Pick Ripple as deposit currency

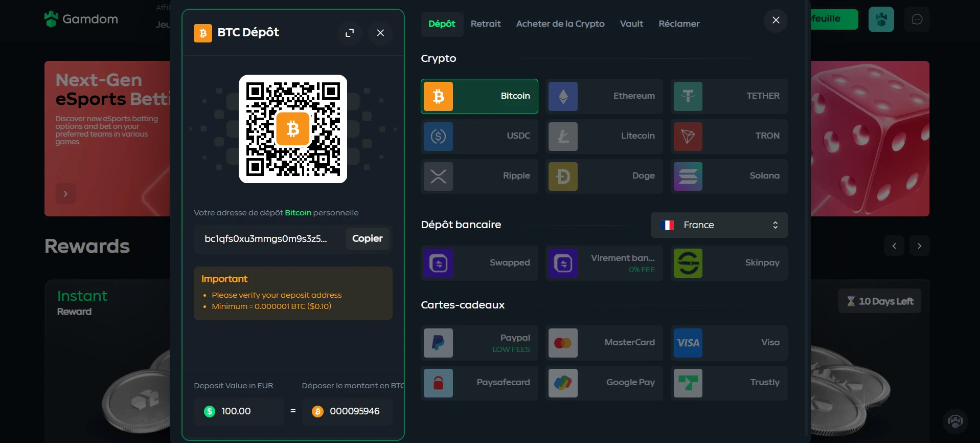pos(479,176)
